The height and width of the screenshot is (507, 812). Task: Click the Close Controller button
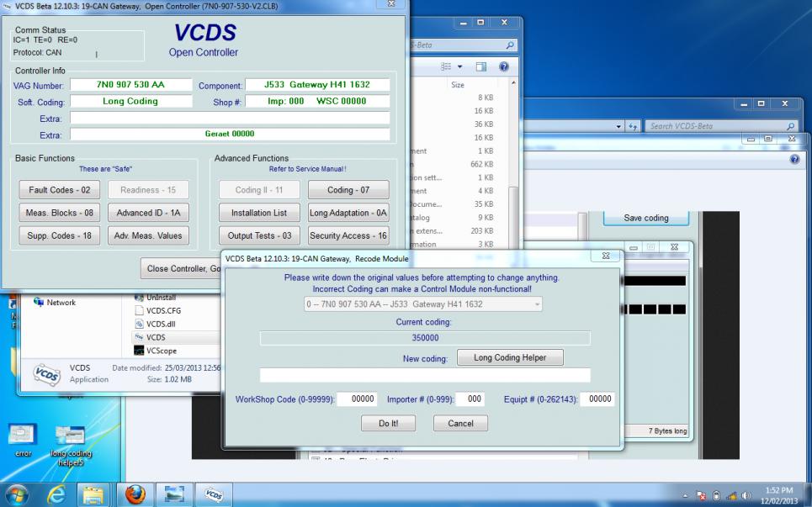[181, 268]
